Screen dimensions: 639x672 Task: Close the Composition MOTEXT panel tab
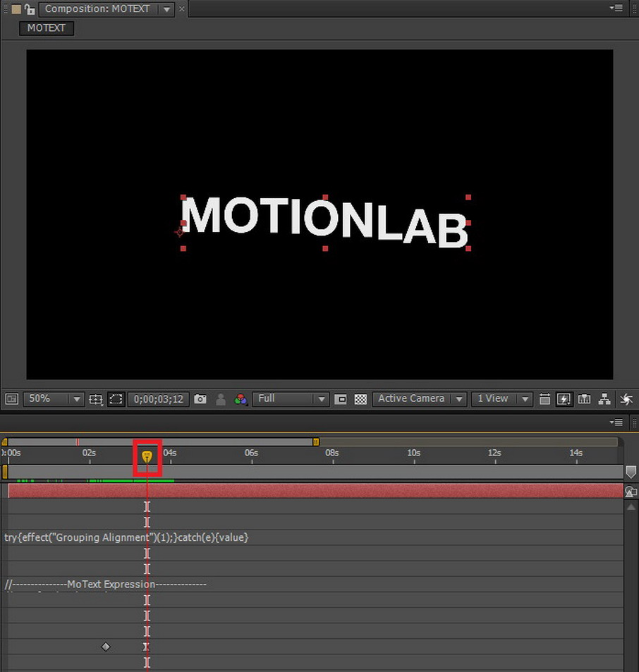coord(182,9)
